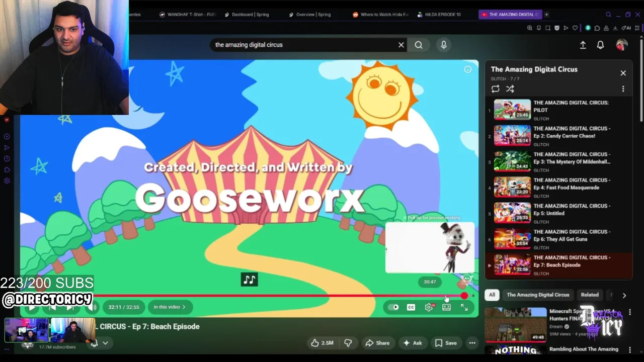
Task: Open the YouTube upload/create icon
Action: tap(583, 45)
